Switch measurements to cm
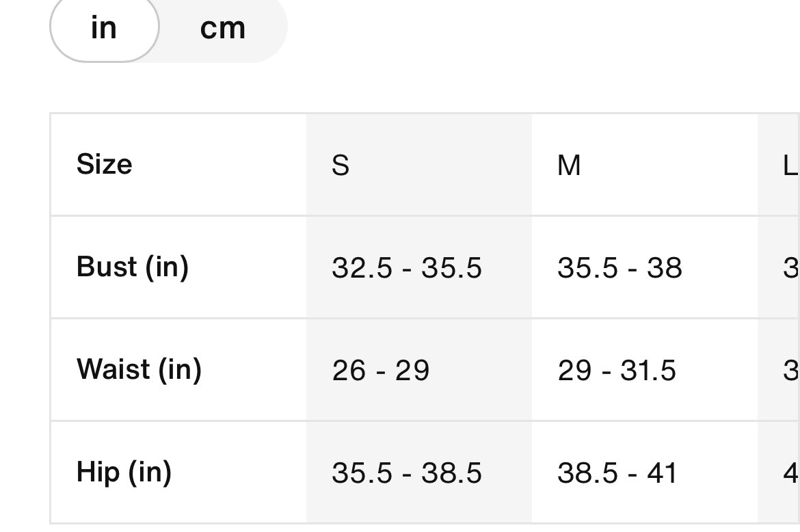Screen dimensions: 800x532 point(222,29)
